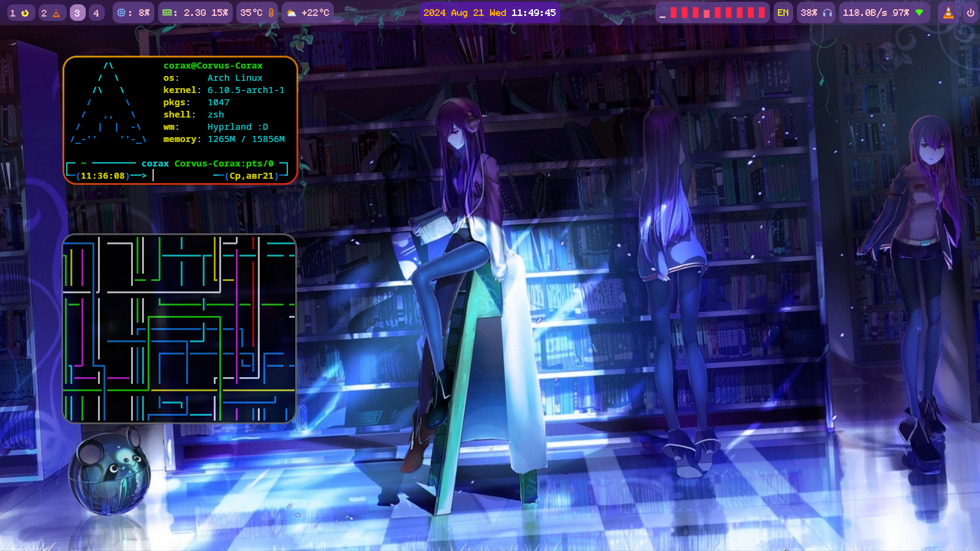The width and height of the screenshot is (980, 551).
Task: Open network module showing 118.0B/s 97%
Action: [x=884, y=13]
